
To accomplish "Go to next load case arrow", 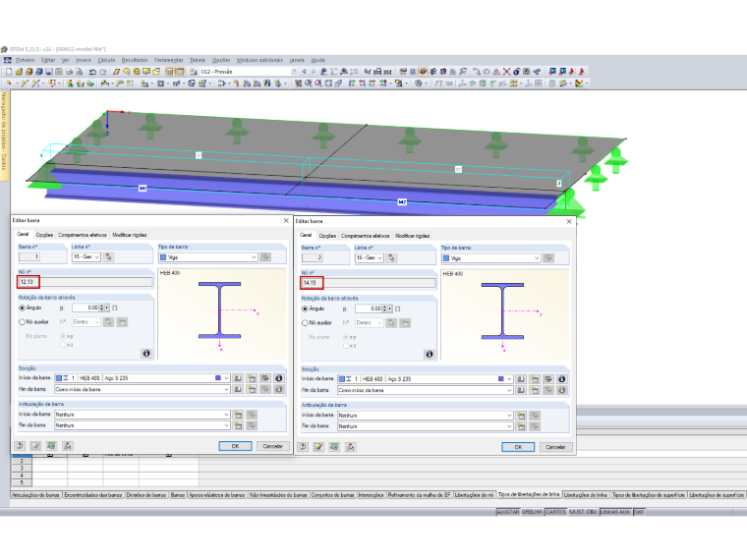I will (x=313, y=72).
